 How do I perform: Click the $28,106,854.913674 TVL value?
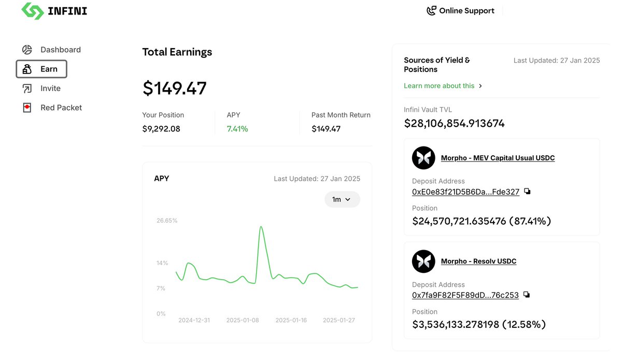point(454,123)
